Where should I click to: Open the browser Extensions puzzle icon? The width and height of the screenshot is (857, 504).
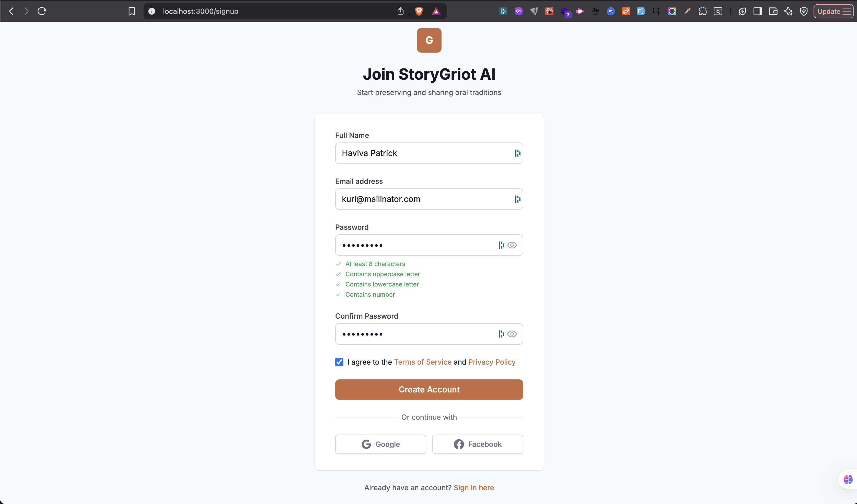(x=703, y=11)
